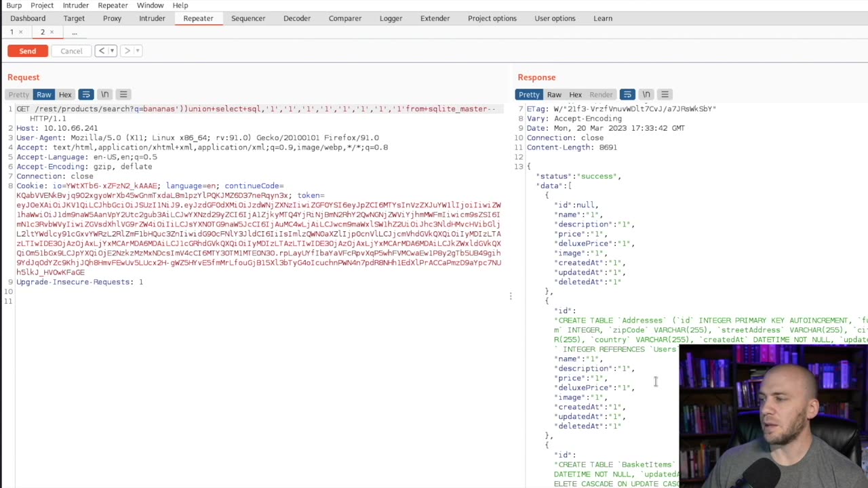Switch to the Intruder tool tab
The height and width of the screenshot is (488, 868).
click(152, 18)
